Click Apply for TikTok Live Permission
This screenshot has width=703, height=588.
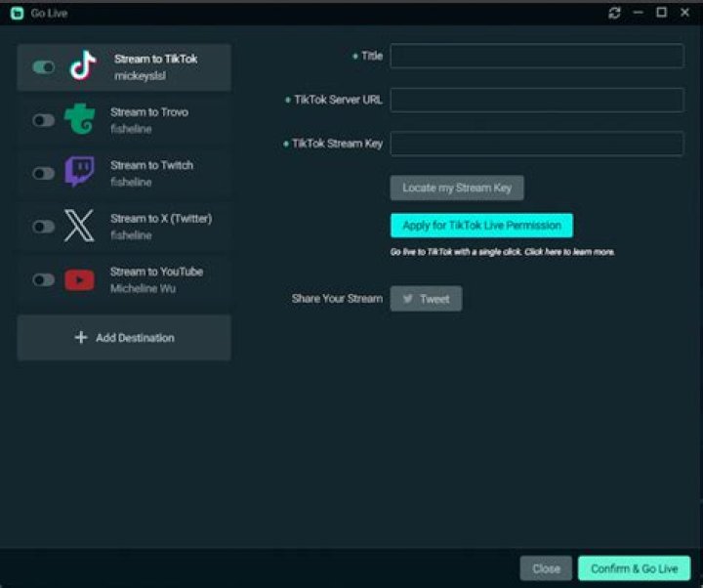tap(481, 226)
